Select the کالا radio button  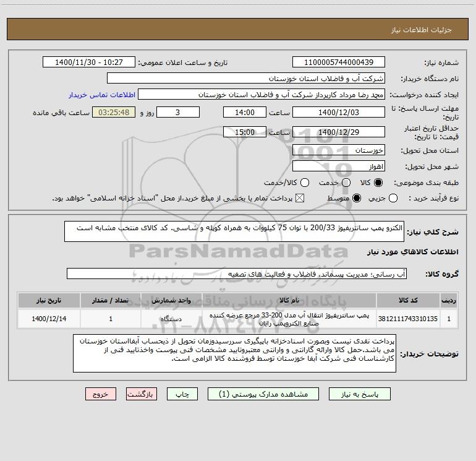click(378, 183)
